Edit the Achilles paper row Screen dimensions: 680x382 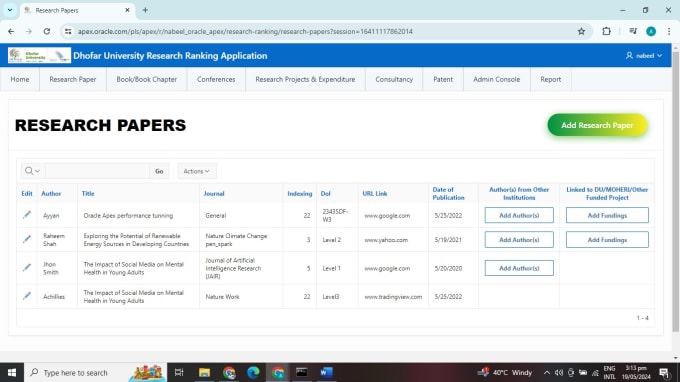tap(27, 296)
